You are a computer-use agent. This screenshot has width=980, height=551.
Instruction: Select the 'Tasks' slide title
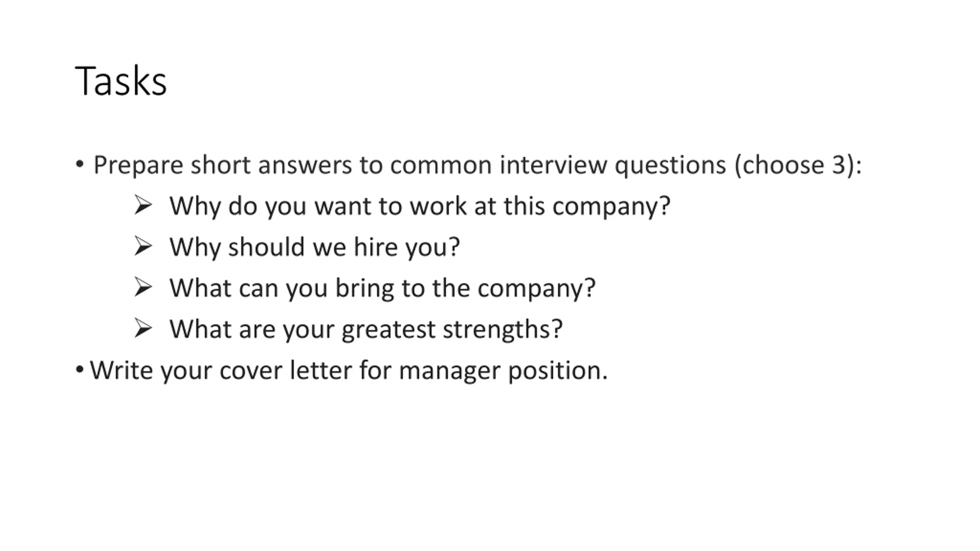[121, 81]
